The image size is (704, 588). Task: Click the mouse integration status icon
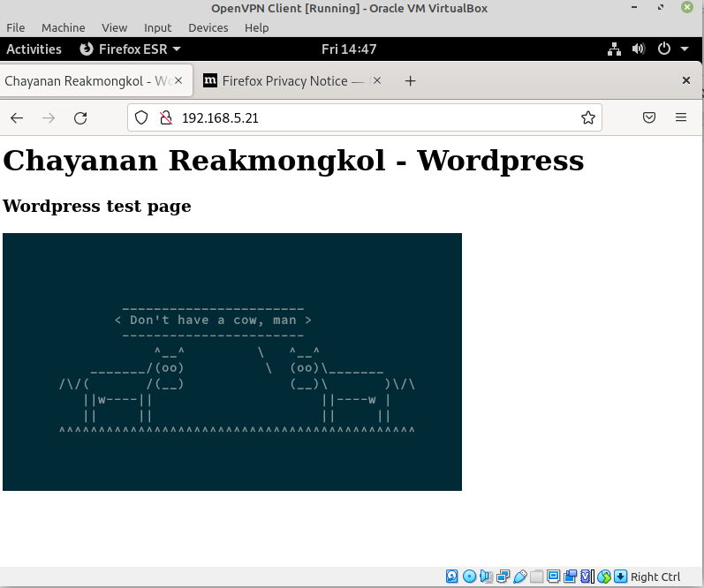604,576
